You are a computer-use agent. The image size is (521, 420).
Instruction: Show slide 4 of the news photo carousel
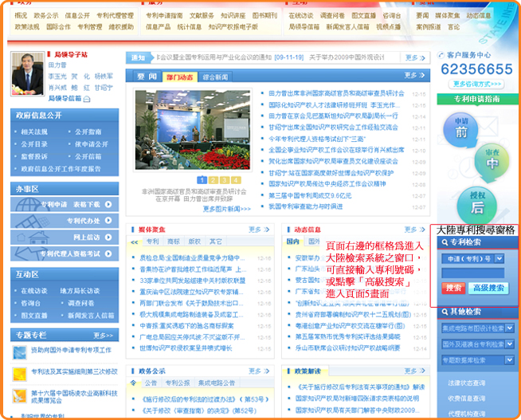(236, 180)
